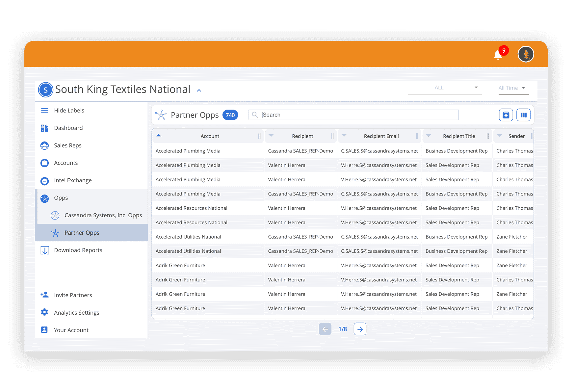Open Invite Partners

pos(73,295)
